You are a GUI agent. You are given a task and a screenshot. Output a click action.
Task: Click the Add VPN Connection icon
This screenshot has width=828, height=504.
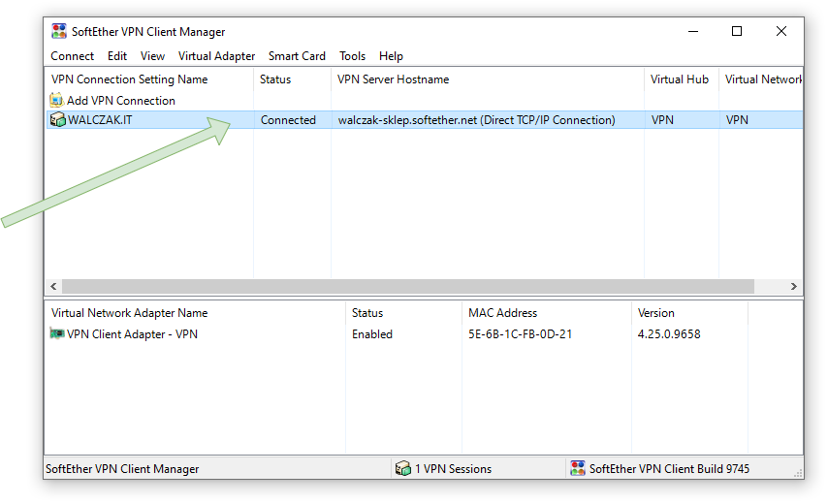click(x=57, y=100)
